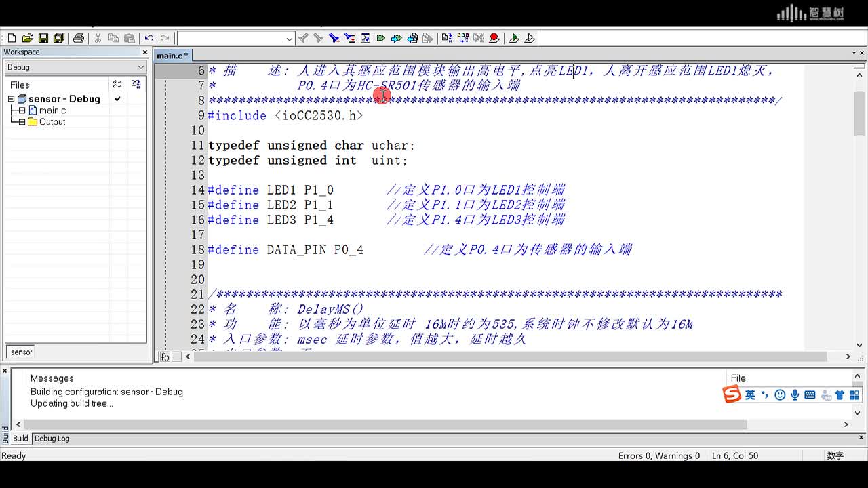The image size is (868, 488).
Task: Start Download and Debug
Action: coord(513,38)
